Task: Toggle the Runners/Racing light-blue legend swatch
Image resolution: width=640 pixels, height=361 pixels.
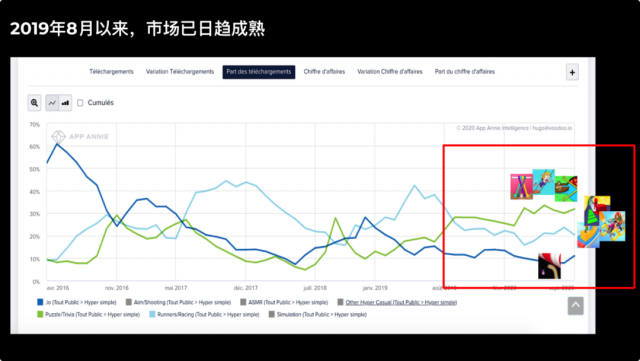Action: click(152, 314)
